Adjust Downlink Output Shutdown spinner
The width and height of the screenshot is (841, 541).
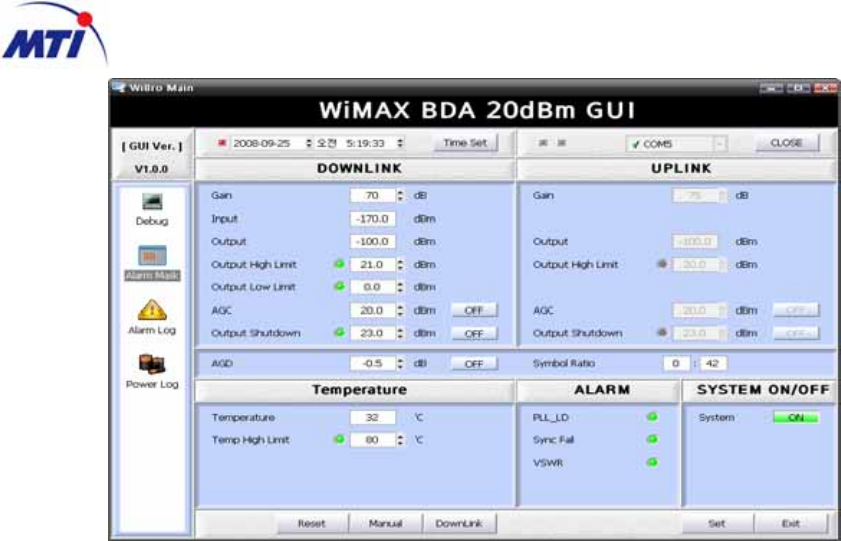[x=400, y=333]
